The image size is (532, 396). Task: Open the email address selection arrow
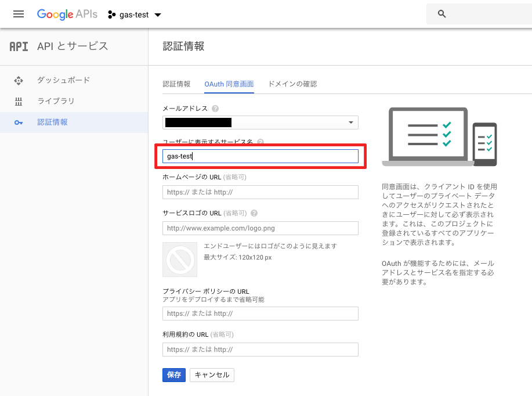tap(350, 123)
